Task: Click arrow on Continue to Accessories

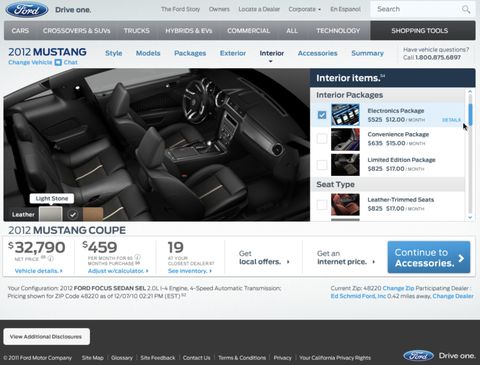Action: point(461,258)
